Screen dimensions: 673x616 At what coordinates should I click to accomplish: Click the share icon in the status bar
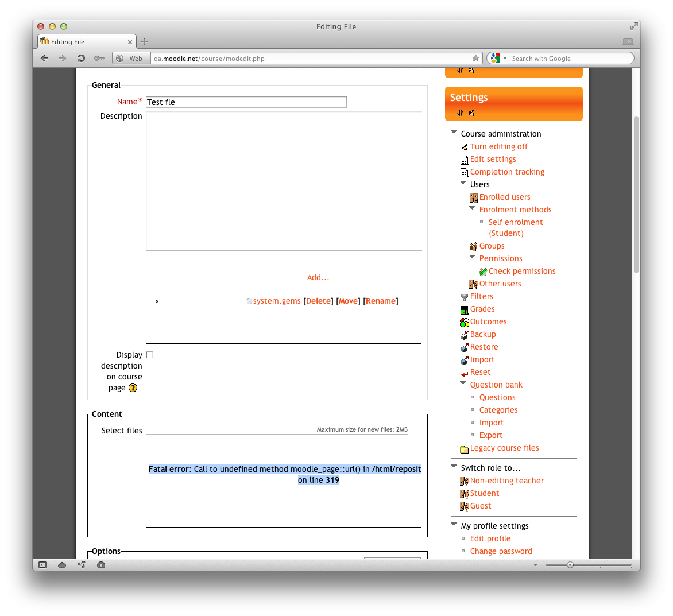82,565
